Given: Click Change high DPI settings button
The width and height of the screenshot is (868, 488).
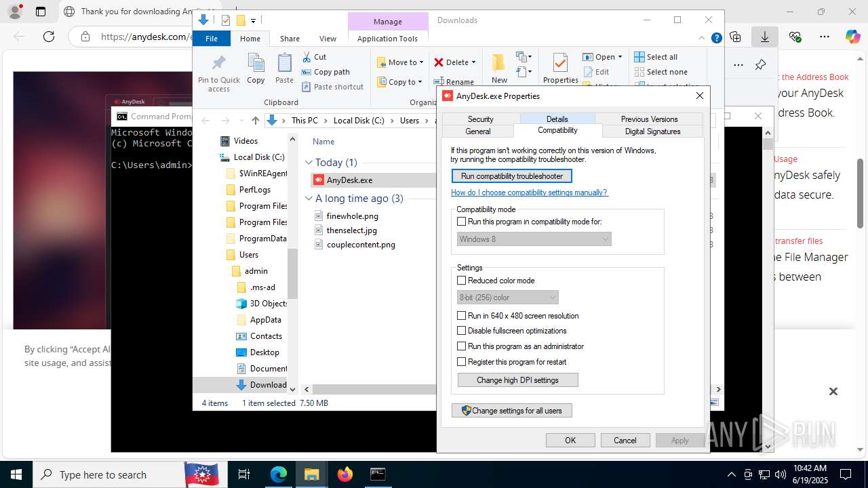Looking at the screenshot, I should click(x=517, y=380).
